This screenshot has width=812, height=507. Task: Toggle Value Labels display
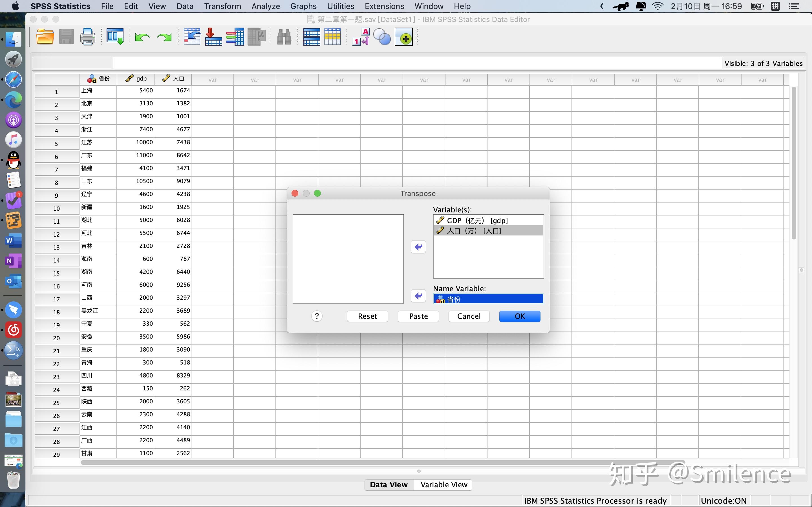point(359,37)
